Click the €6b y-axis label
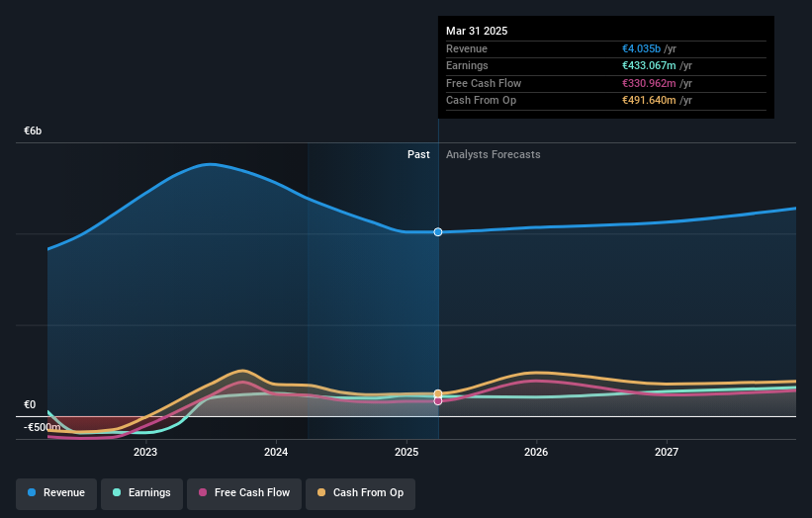 click(x=33, y=130)
